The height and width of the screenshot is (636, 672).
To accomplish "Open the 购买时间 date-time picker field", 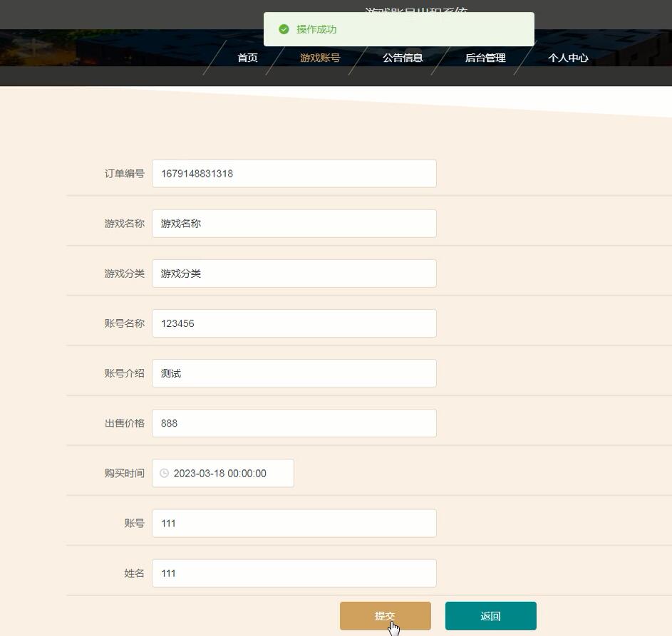I will coord(223,473).
